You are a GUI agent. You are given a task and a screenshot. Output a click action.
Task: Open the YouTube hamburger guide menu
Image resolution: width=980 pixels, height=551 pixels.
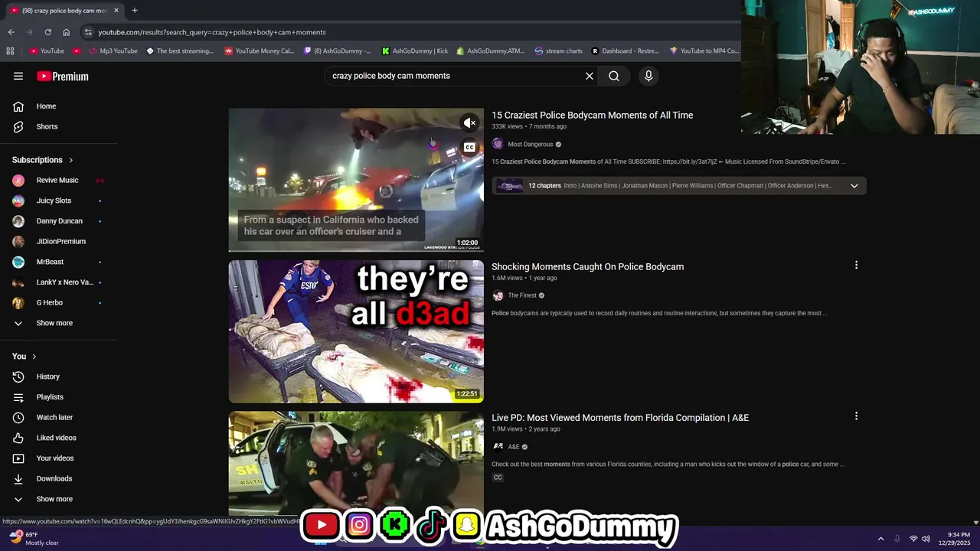[x=18, y=76]
